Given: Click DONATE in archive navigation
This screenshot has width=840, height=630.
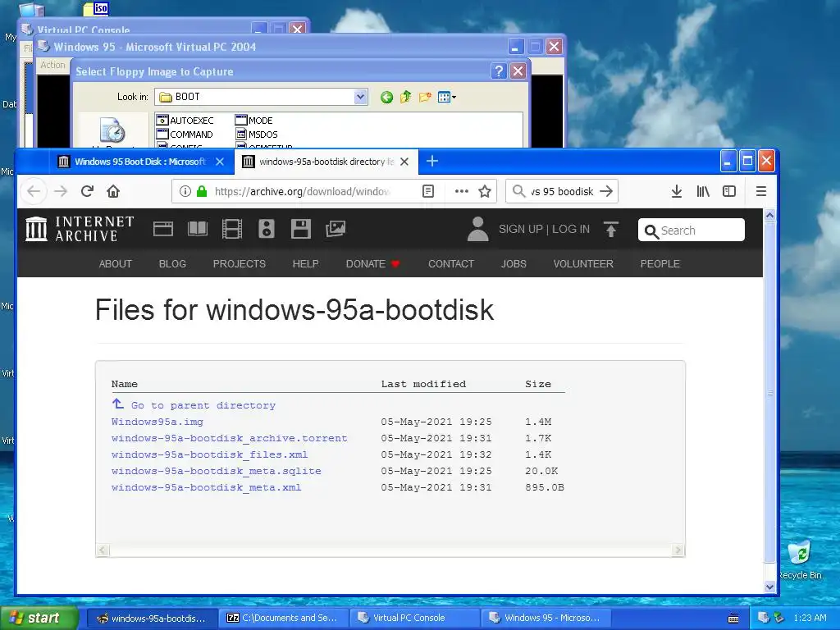Looking at the screenshot, I should click(x=373, y=263).
